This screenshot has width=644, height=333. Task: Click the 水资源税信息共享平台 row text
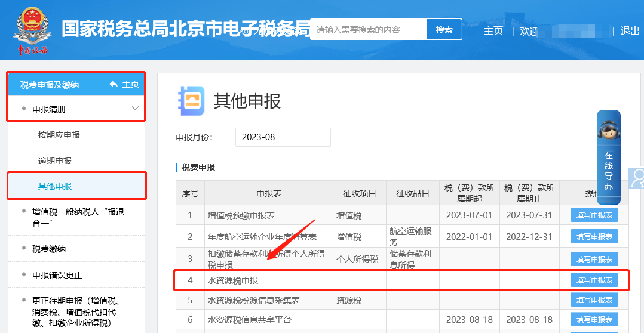(x=250, y=320)
